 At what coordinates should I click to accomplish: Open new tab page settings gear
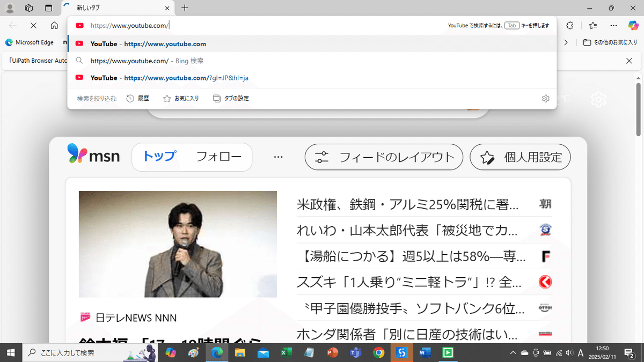coord(598,99)
